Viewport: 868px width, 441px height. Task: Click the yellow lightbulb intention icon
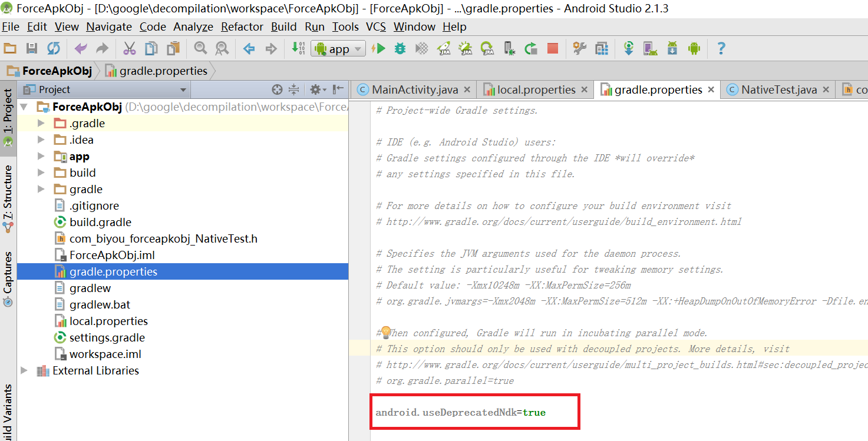pyautogui.click(x=386, y=332)
